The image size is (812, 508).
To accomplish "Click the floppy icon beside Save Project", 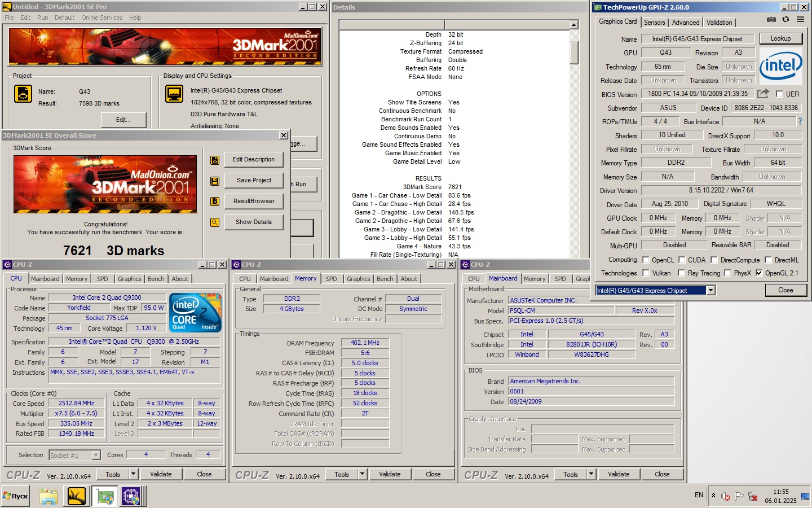I will 215,181.
